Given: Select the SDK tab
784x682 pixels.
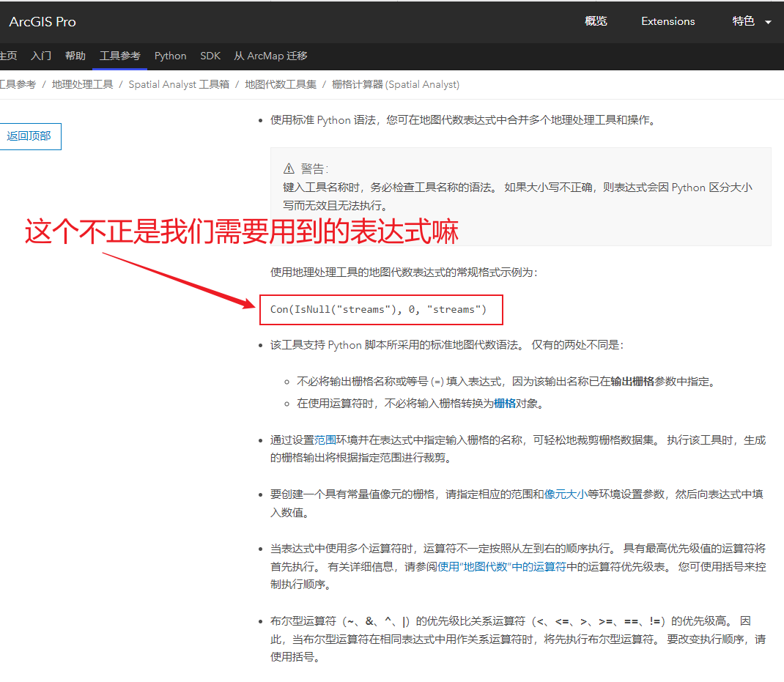Looking at the screenshot, I should pyautogui.click(x=210, y=56).
